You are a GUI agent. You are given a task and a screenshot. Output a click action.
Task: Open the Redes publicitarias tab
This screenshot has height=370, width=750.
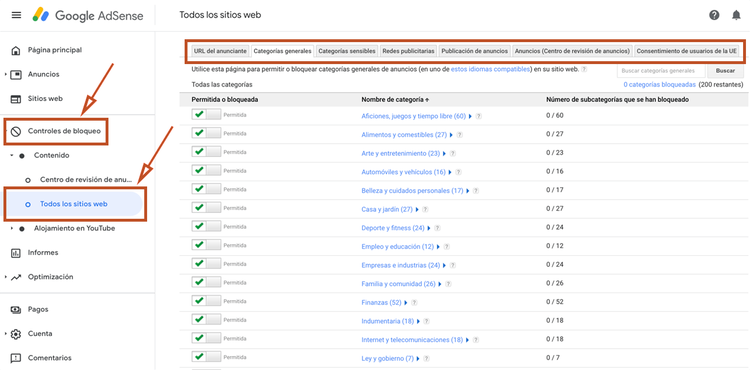tap(408, 51)
